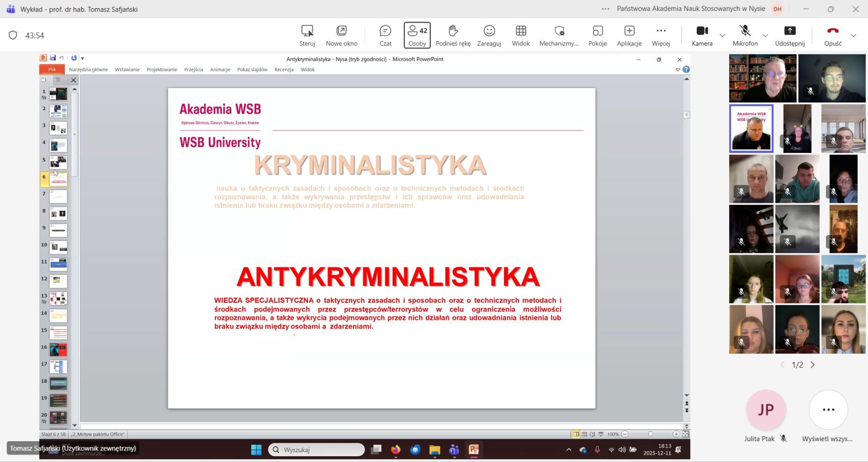
Task: Expand microphone options dropdown arrow
Action: (x=765, y=36)
